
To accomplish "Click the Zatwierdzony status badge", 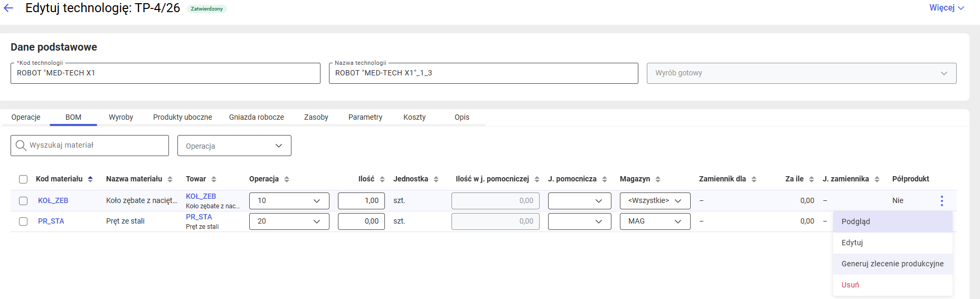I will pyautogui.click(x=207, y=9).
